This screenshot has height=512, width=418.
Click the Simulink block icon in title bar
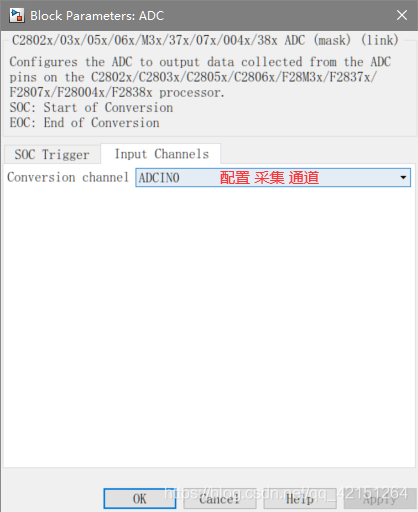pos(17,16)
